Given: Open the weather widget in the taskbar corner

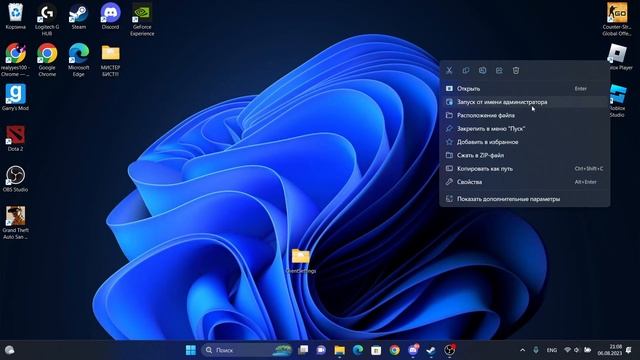Looking at the screenshot, I should [x=9, y=350].
